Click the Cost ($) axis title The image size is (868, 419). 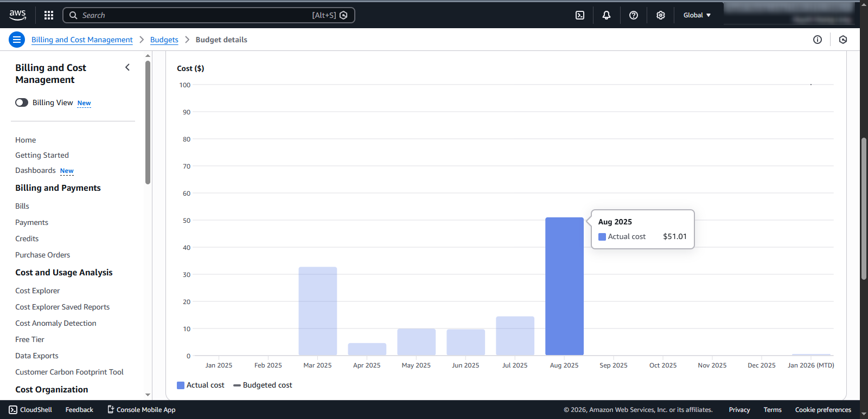[x=190, y=68]
